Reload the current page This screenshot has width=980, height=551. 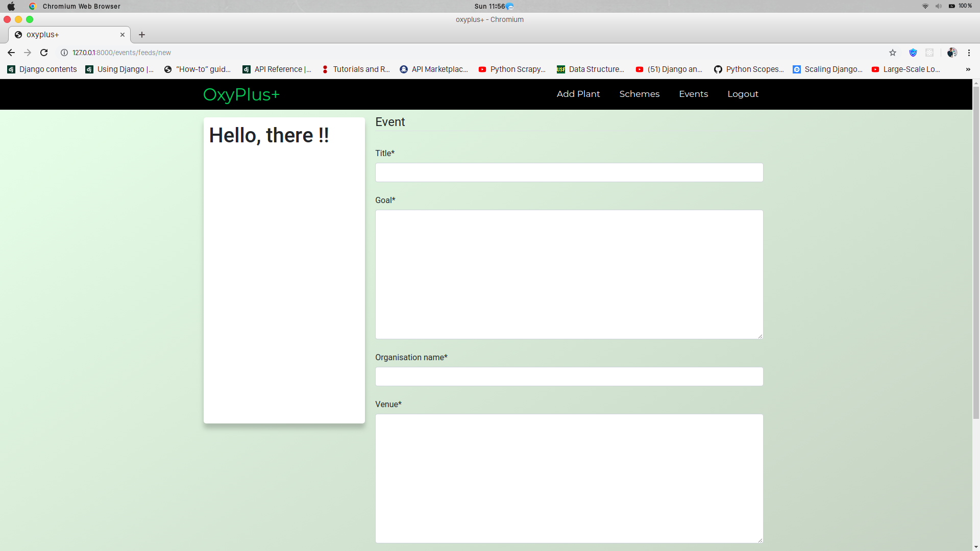point(44,53)
